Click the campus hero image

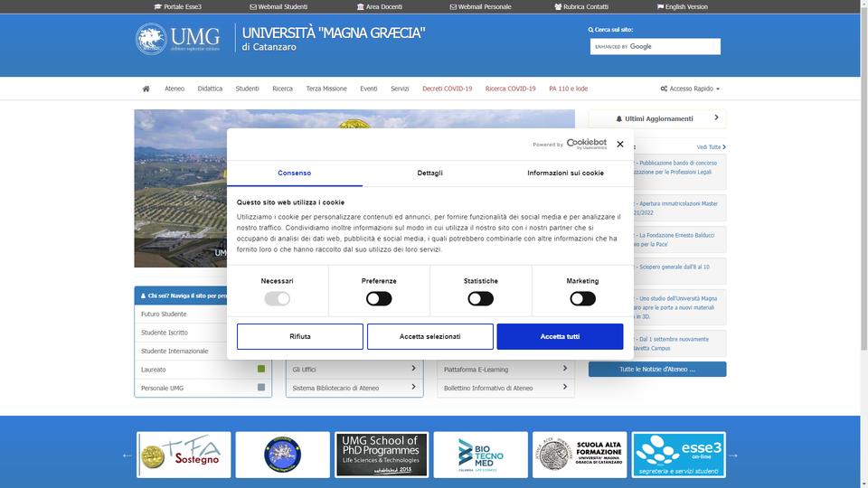click(x=181, y=188)
